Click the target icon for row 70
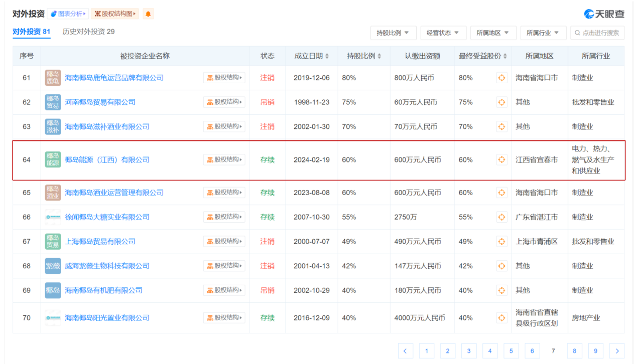The height and width of the screenshot is (364, 635). click(x=501, y=318)
